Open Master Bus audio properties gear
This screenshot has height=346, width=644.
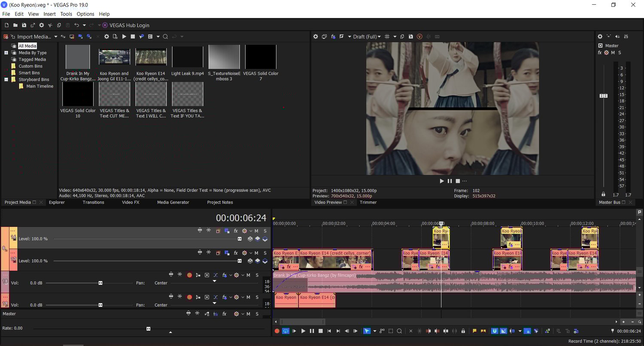(x=600, y=36)
